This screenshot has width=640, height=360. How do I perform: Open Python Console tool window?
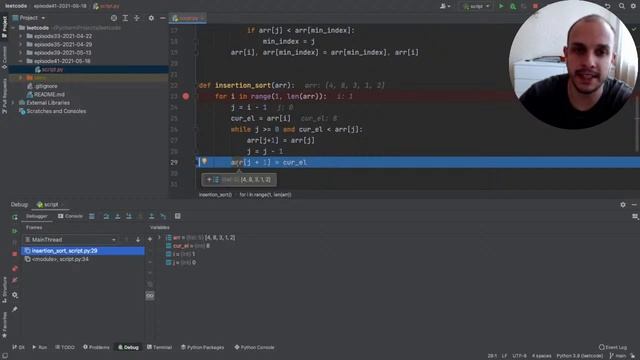click(x=254, y=347)
